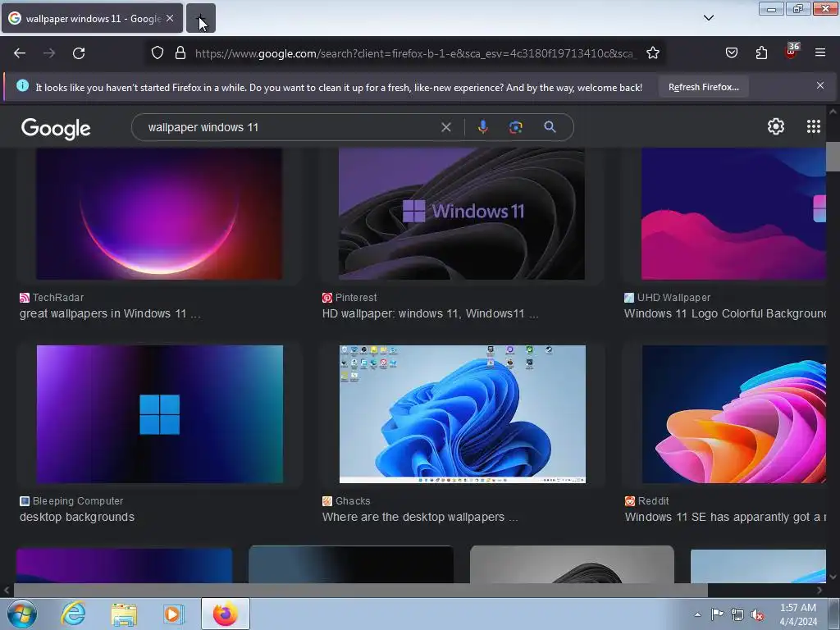Open the Extensions puzzle icon
840x630 pixels.
click(761, 52)
